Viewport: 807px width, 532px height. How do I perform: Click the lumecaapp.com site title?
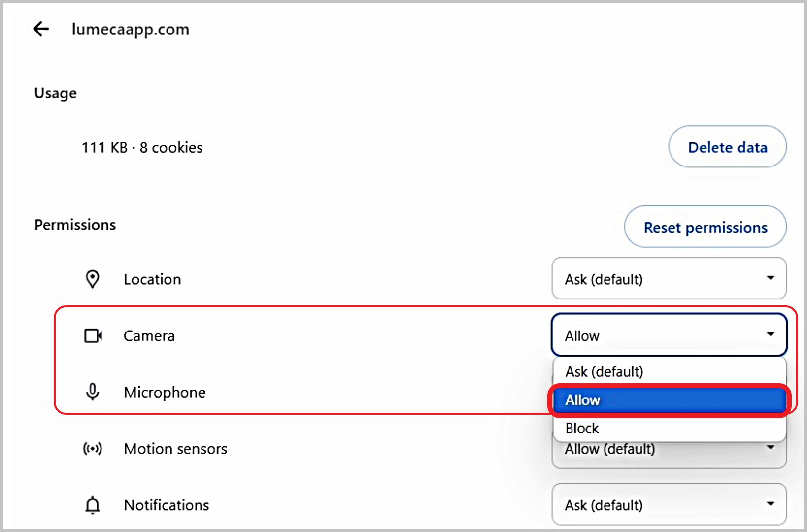[x=131, y=30]
